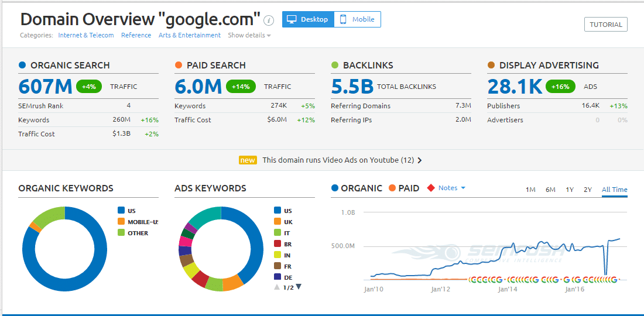
Task: Click the IN legend swatch
Action: coord(278,255)
